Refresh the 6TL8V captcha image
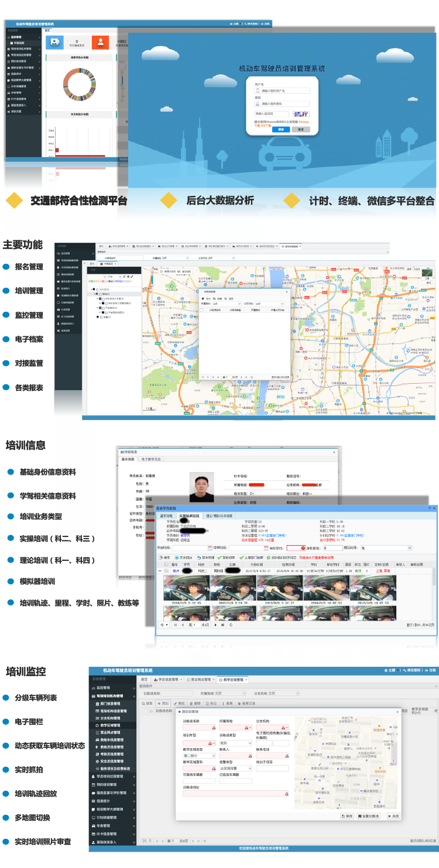Screen dimensions: 439x868 pos(301,113)
